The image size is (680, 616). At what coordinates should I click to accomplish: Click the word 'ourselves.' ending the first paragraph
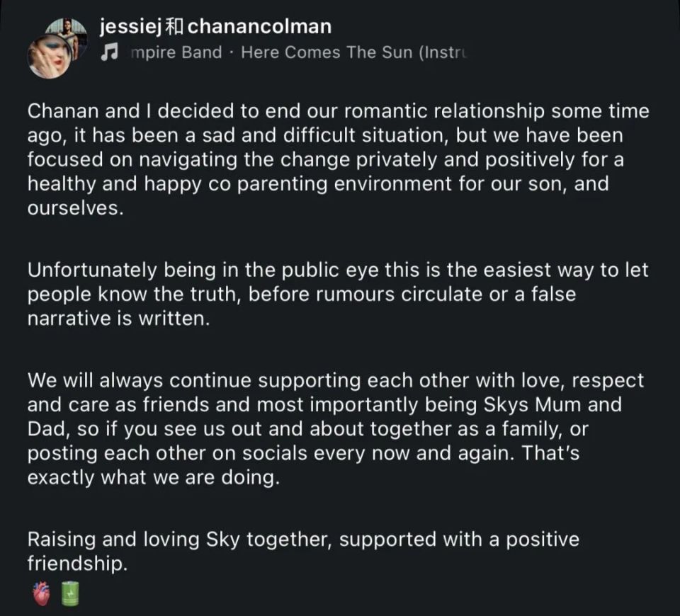[x=76, y=208]
